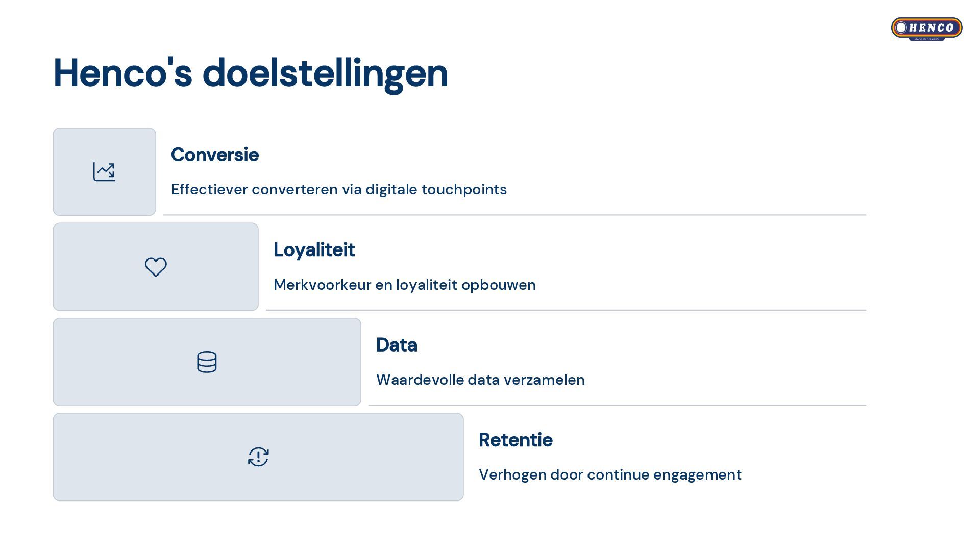This screenshot has width=980, height=551.
Task: Select the divider line under the Loyaliteit description
Action: click(x=566, y=310)
